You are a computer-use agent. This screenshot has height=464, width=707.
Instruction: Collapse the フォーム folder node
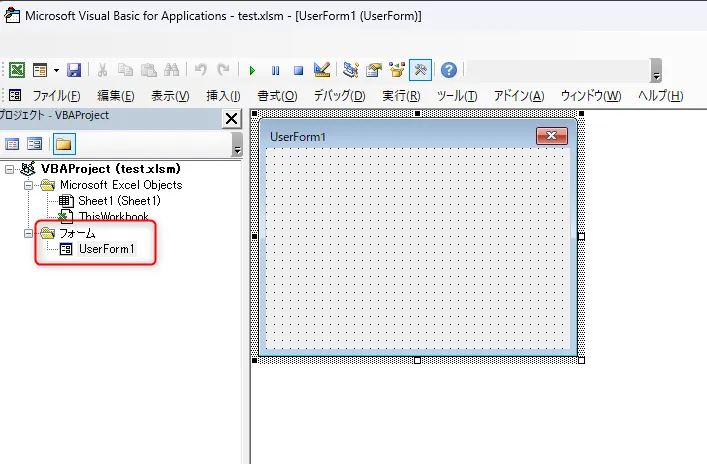pyautogui.click(x=28, y=234)
